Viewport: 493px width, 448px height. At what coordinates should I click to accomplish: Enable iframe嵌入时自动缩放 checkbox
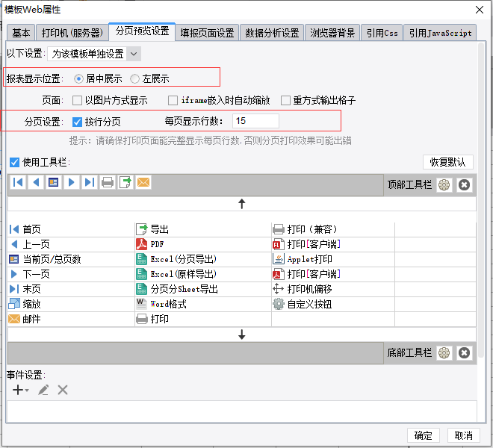coord(173,101)
